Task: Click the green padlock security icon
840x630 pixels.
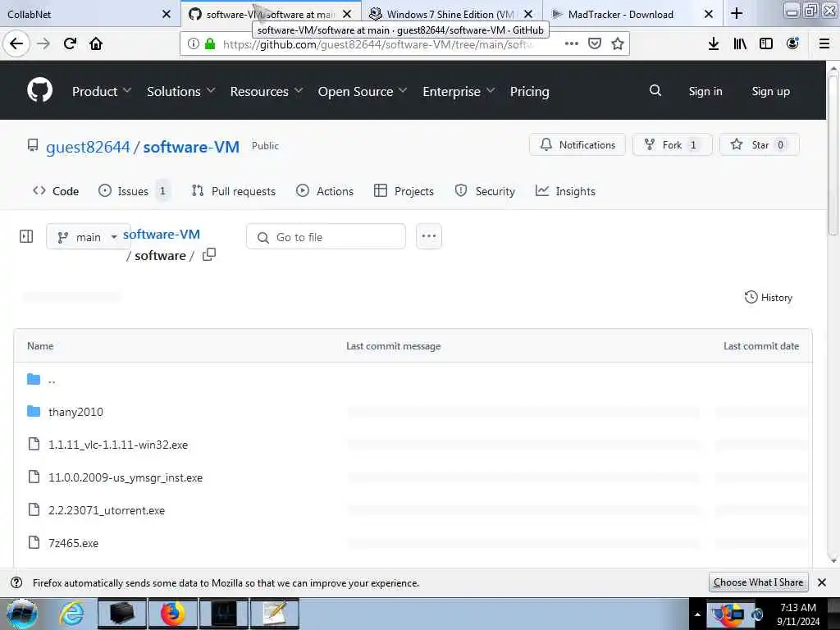Action: click(x=210, y=44)
